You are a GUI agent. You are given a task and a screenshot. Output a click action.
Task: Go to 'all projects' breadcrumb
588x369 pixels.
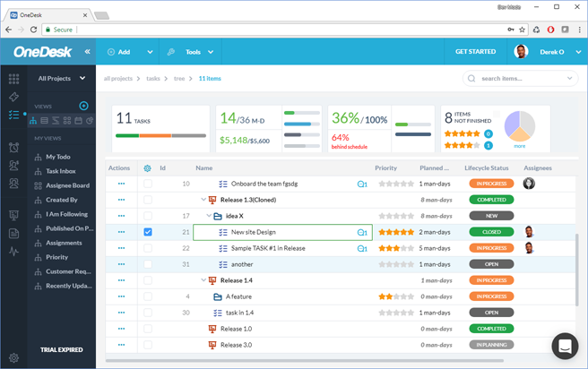pos(118,78)
